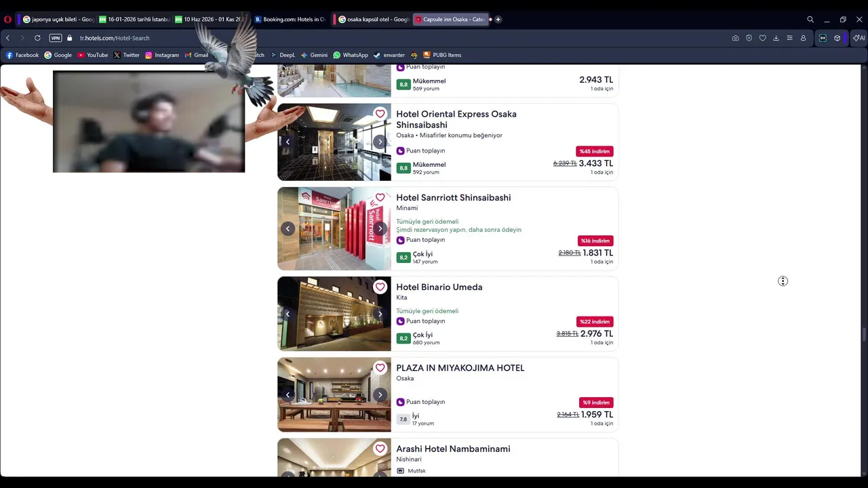
Task: Open the extensions cube icon
Action: pos(837,38)
